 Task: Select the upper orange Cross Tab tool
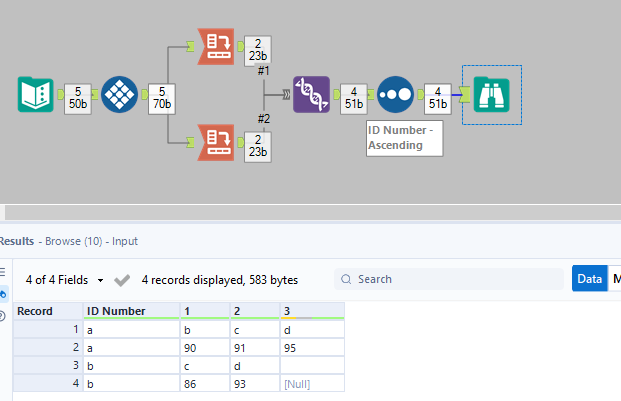click(x=218, y=46)
